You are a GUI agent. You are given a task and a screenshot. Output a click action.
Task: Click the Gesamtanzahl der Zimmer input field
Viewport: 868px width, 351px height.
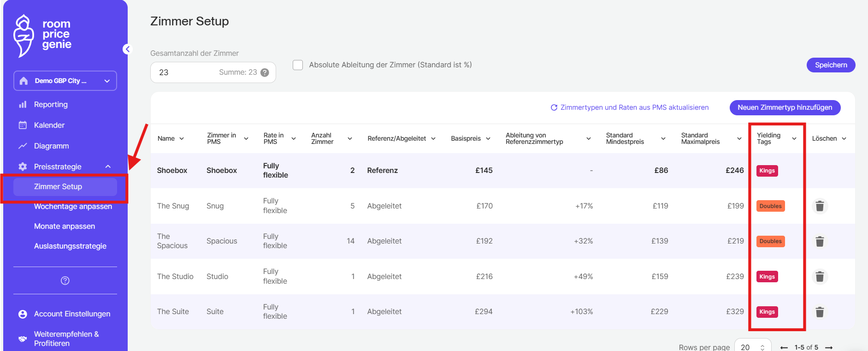(184, 72)
